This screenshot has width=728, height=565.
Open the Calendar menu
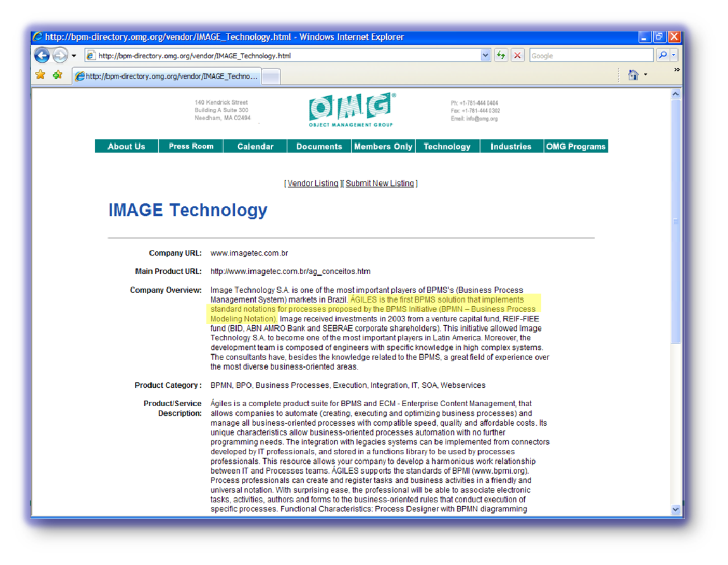(255, 146)
